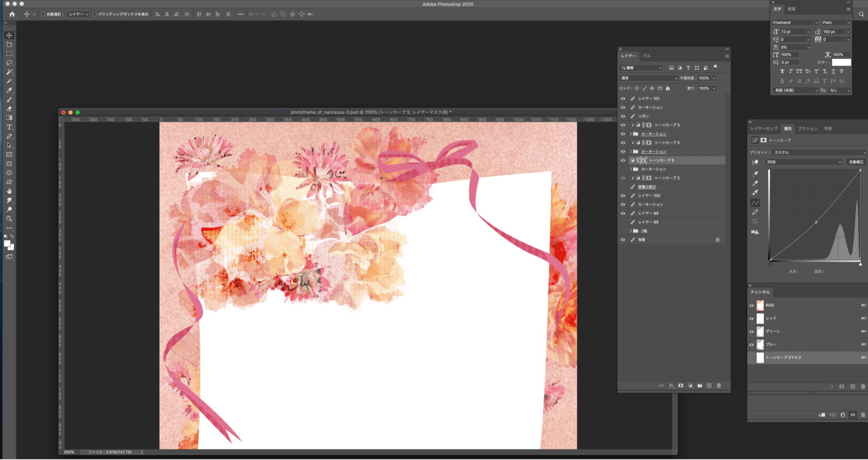868x460 pixels.
Task: Pick the Eraser tool
Action: 9,109
